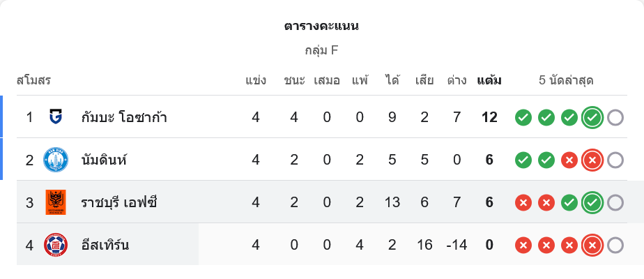Click the 5 นัดล่าสุด column header
The width and height of the screenshot is (644, 279).
tap(566, 80)
